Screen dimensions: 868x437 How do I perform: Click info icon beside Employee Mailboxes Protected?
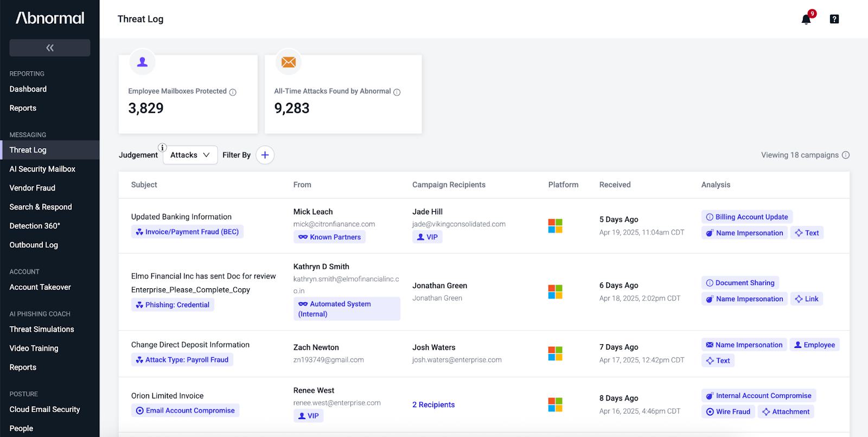233,92
